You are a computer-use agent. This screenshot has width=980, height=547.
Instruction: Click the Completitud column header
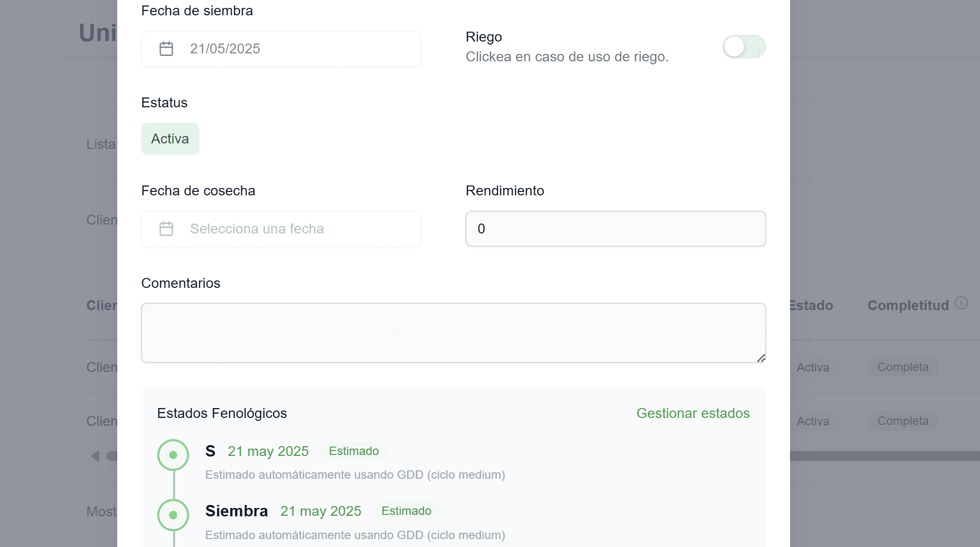click(908, 305)
